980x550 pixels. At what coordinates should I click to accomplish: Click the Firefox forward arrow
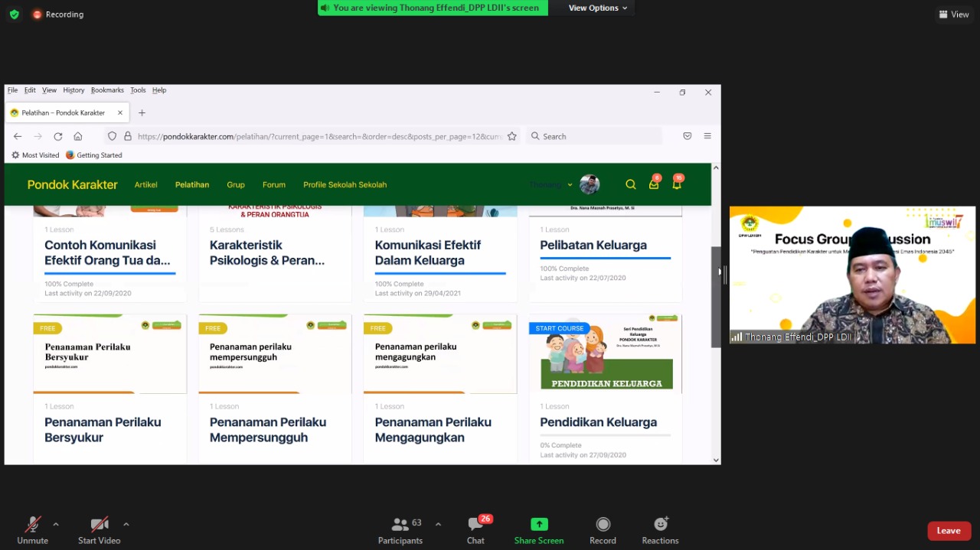coord(38,136)
